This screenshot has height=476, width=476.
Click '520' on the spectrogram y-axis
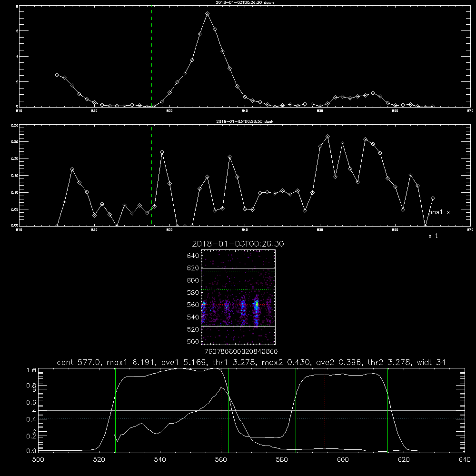coord(193,329)
